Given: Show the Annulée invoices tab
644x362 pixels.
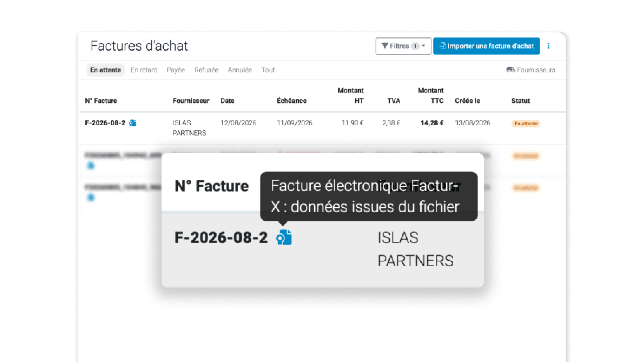Looking at the screenshot, I should (240, 70).
